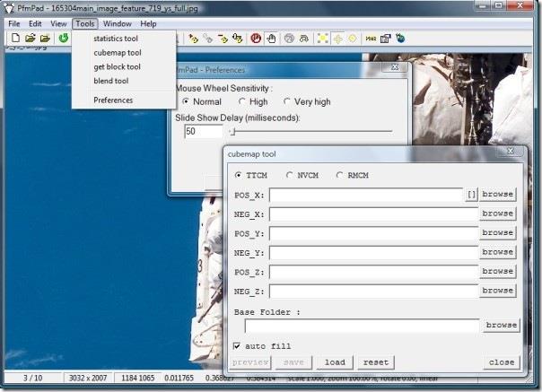Uncheck the auto fill checkbox
This screenshot has height=392, width=542.
click(237, 345)
